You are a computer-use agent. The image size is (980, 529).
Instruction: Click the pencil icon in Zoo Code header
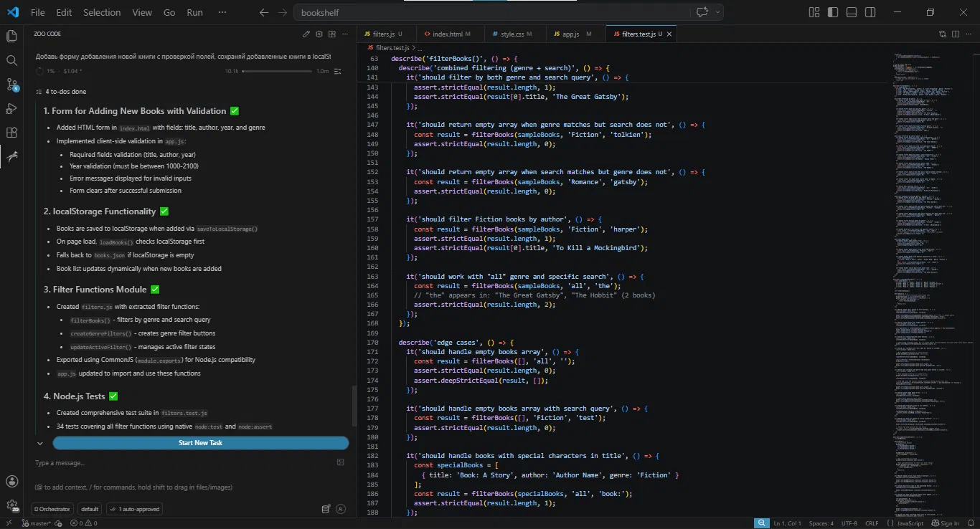tap(306, 34)
